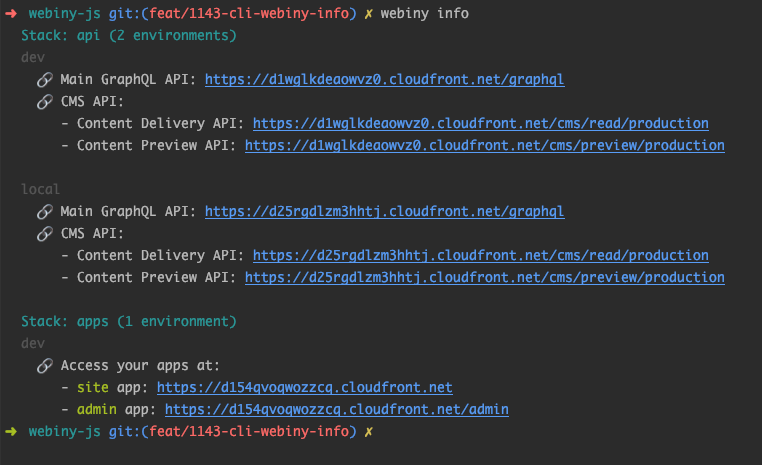The width and height of the screenshot is (762, 465).
Task: Click yellow ✗ symbol on the bottom prompt
Action: tap(369, 431)
